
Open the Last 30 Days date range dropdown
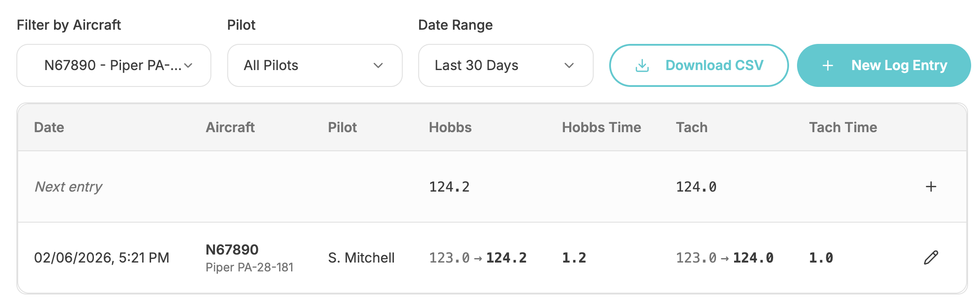pyautogui.click(x=506, y=66)
